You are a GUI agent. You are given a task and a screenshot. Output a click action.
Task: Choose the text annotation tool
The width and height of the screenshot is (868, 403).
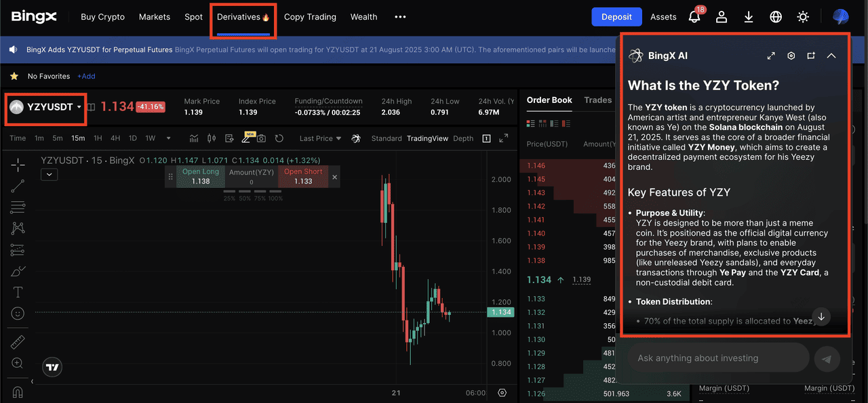click(18, 293)
